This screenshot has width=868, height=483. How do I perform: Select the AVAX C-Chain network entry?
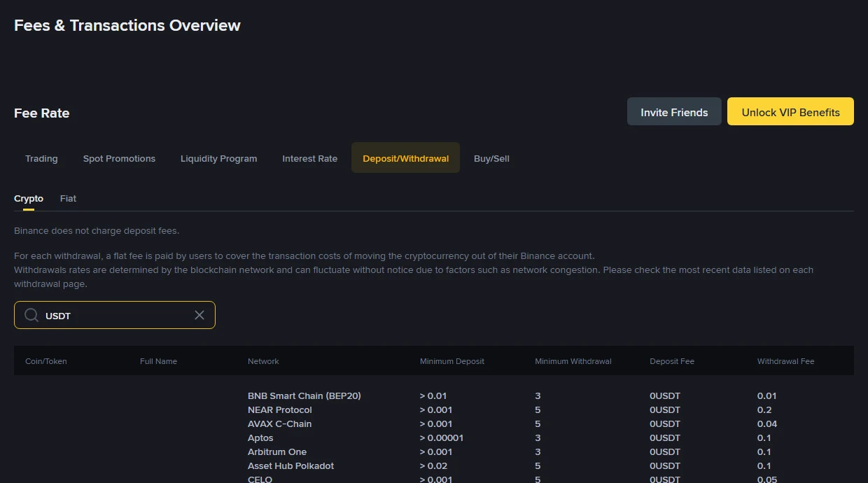280,423
